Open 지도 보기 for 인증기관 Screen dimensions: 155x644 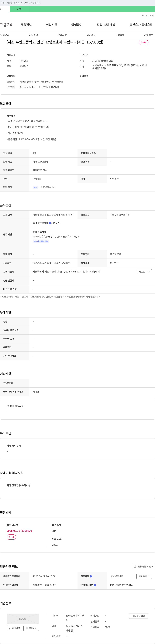(x=144, y=577)
